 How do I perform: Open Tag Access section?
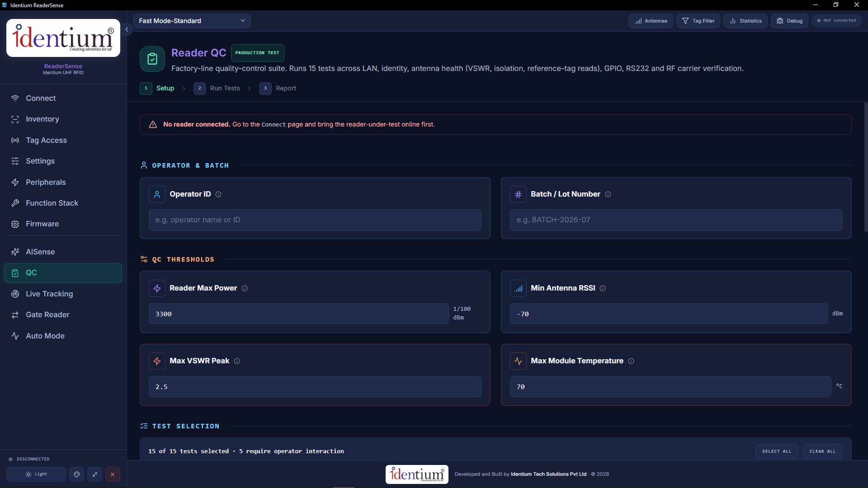click(63, 140)
